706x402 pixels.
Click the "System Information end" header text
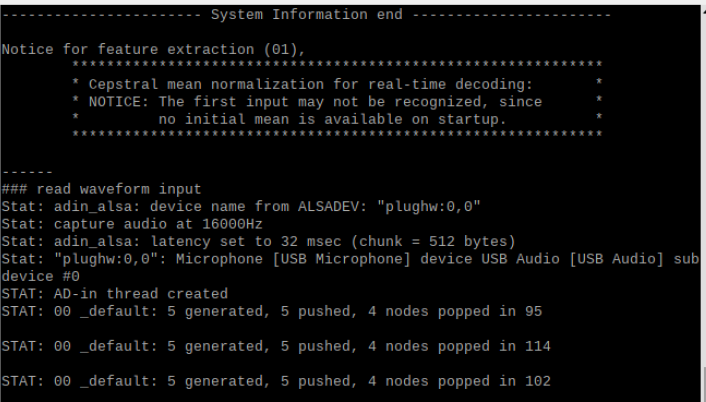(x=306, y=15)
